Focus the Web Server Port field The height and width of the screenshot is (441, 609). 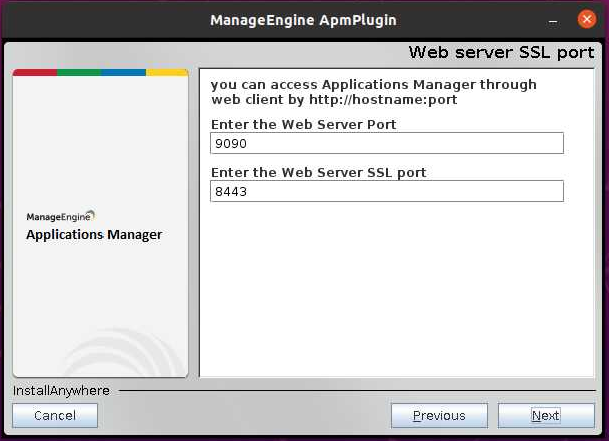(387, 143)
